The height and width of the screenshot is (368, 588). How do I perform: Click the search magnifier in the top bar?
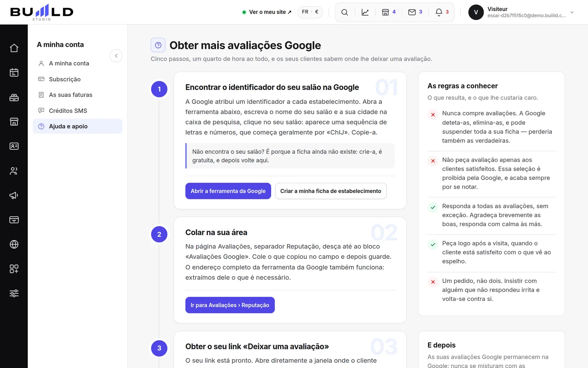pos(345,12)
